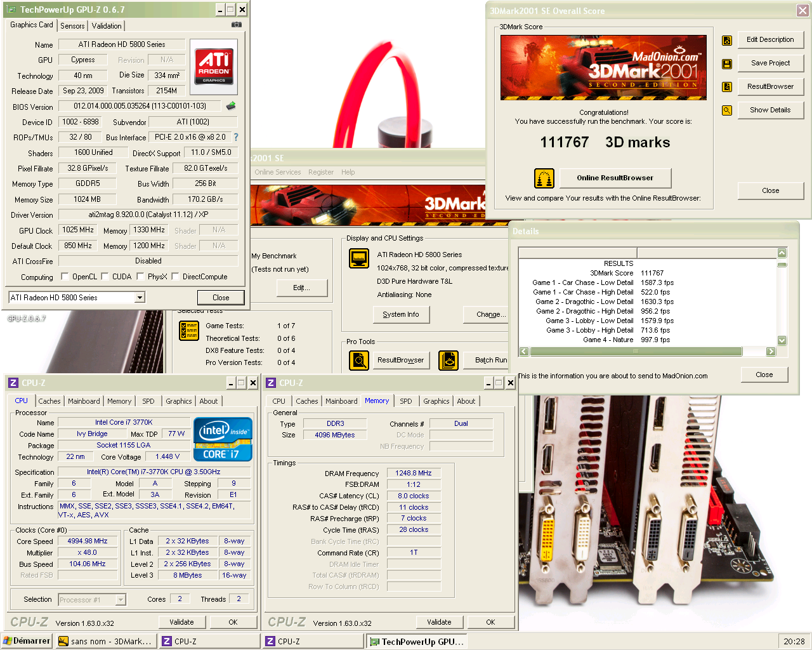The height and width of the screenshot is (650, 812).
Task: Toggle the DirectCompute checkbox
Action: click(x=175, y=277)
